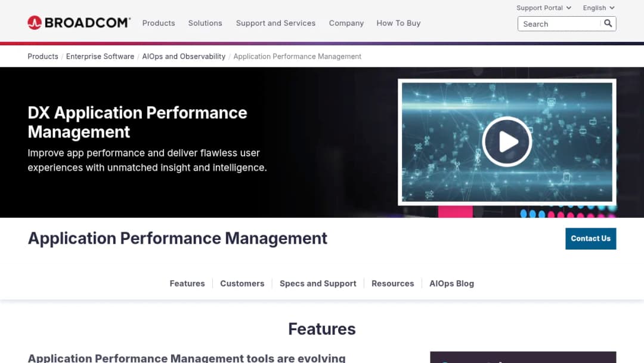This screenshot has height=363, width=644.
Task: Open the Products menu
Action: (159, 23)
